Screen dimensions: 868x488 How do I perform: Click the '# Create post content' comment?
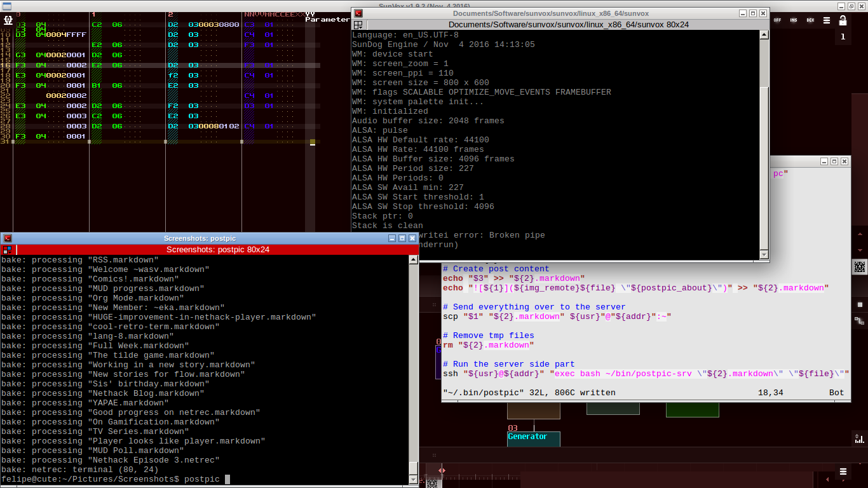(496, 269)
